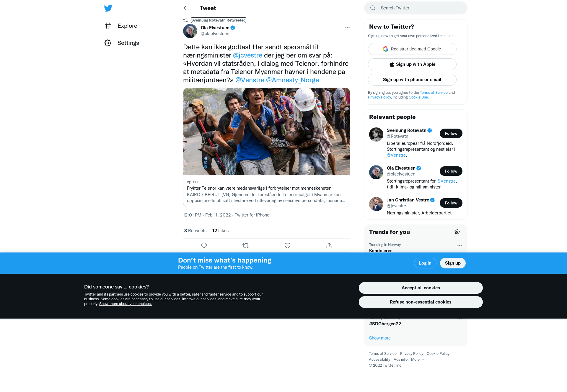
Task: Open the Explore menu item
Action: pyautogui.click(x=121, y=26)
